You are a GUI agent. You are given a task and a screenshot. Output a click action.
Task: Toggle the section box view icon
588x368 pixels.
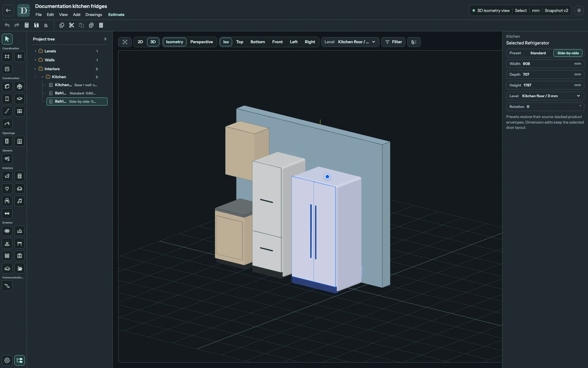[414, 42]
